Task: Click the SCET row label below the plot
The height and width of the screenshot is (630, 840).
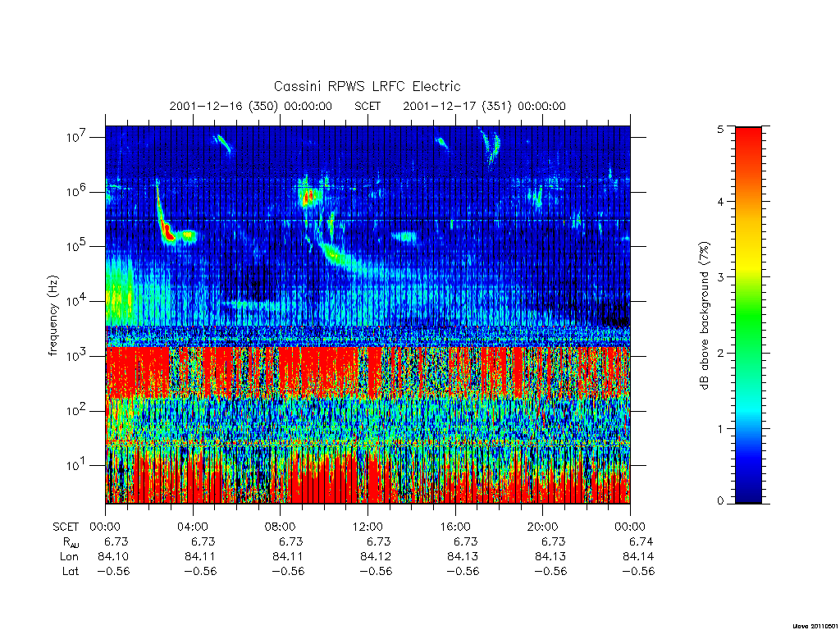Action: click(66, 527)
